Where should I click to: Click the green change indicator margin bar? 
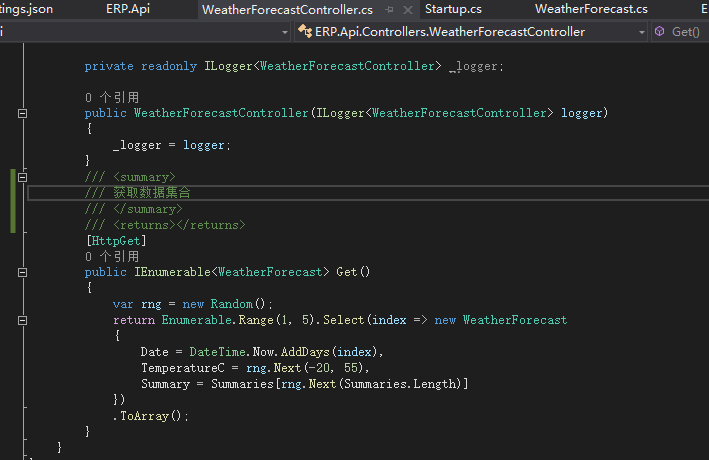pos(13,201)
